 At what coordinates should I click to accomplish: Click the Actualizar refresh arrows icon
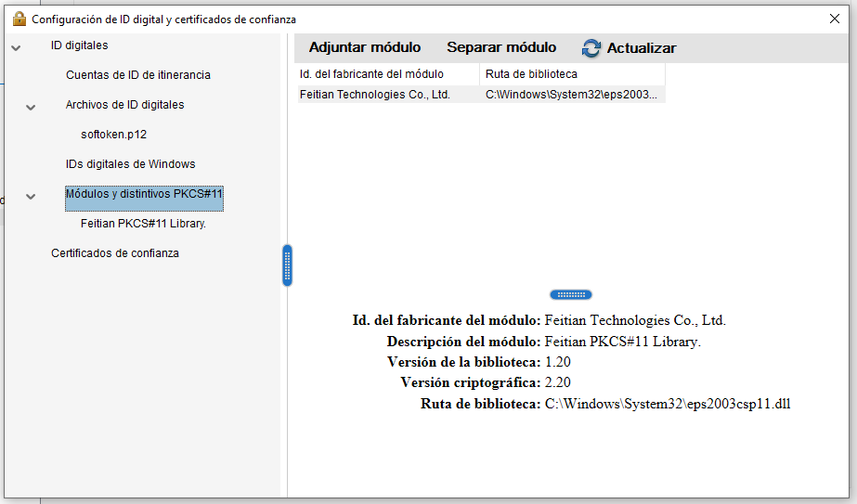pos(591,48)
